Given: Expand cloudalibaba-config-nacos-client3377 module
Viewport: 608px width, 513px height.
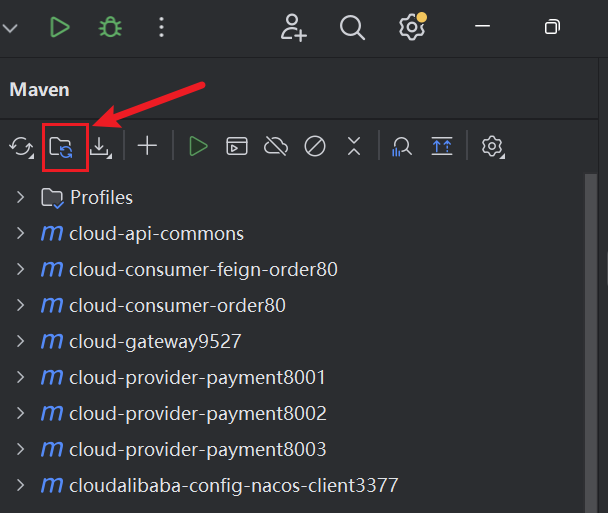Looking at the screenshot, I should click(x=21, y=485).
